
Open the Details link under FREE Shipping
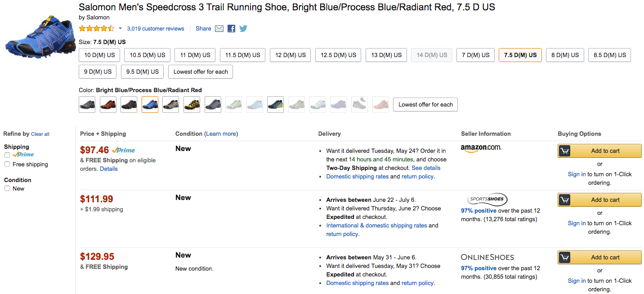[109, 169]
